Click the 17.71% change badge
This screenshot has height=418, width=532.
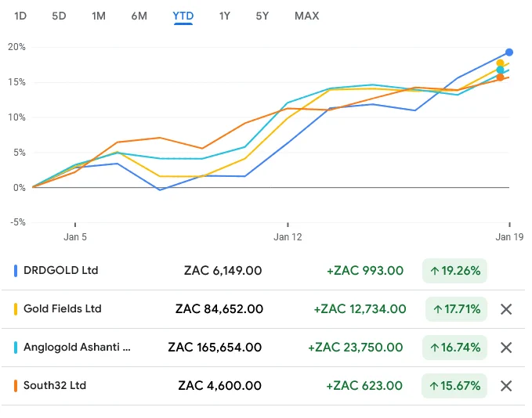tap(456, 309)
